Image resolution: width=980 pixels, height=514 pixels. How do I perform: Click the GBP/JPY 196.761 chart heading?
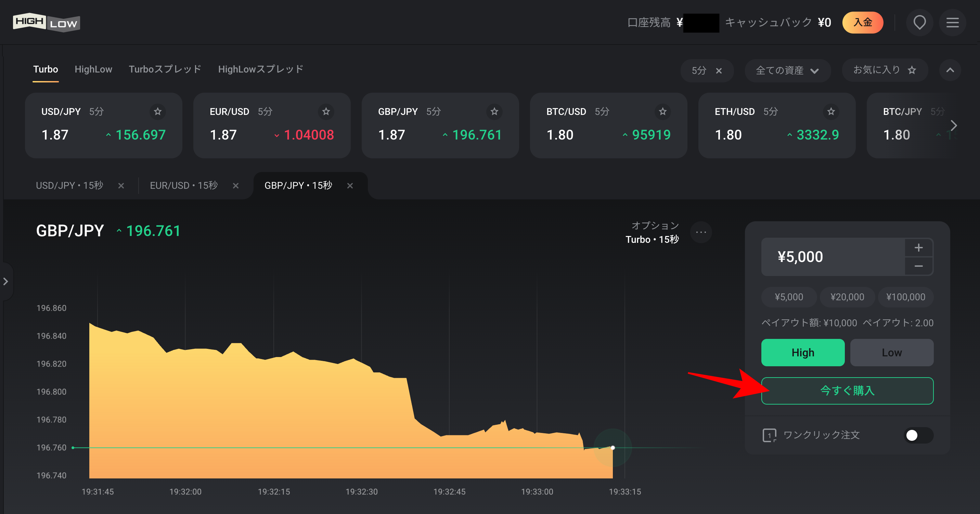pos(108,231)
